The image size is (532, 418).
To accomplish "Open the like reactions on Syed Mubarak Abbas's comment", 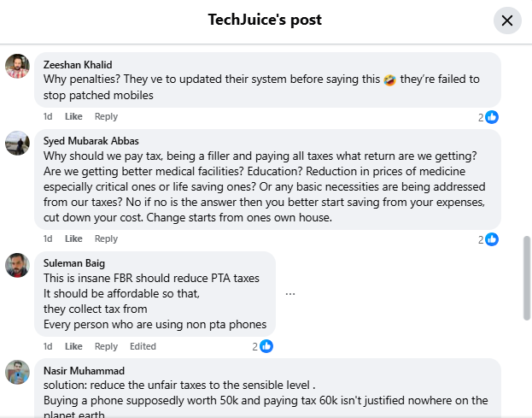I will point(488,239).
